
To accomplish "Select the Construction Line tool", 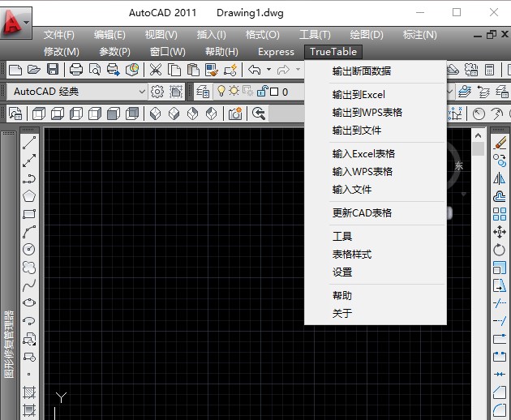I will 29,161.
